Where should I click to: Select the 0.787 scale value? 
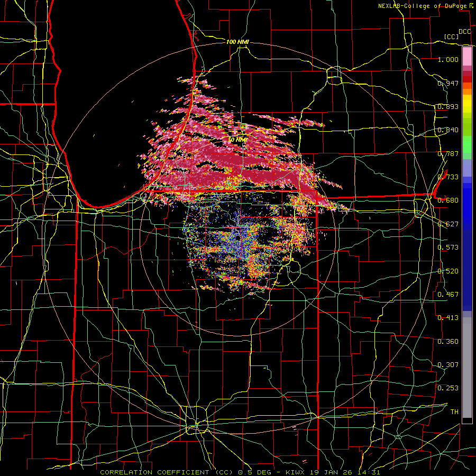pyautogui.click(x=448, y=153)
